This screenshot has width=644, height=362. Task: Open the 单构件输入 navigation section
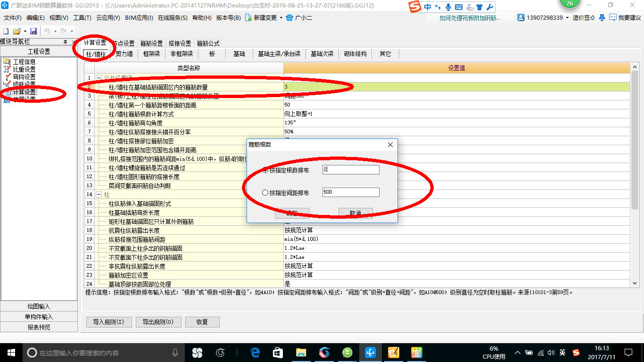coord(39,317)
